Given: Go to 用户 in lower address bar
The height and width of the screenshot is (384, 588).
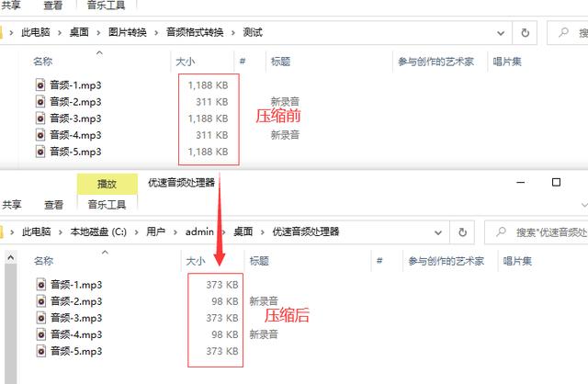Looking at the screenshot, I should click(155, 232).
